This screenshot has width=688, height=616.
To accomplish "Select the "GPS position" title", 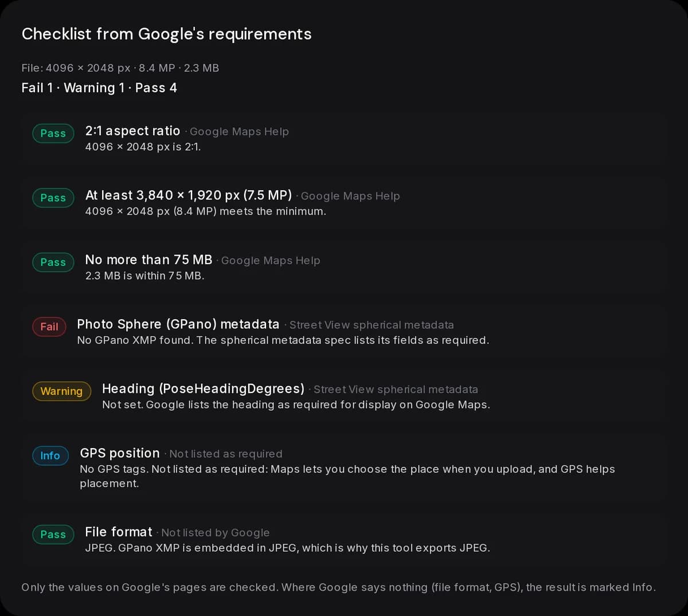I will point(120,453).
